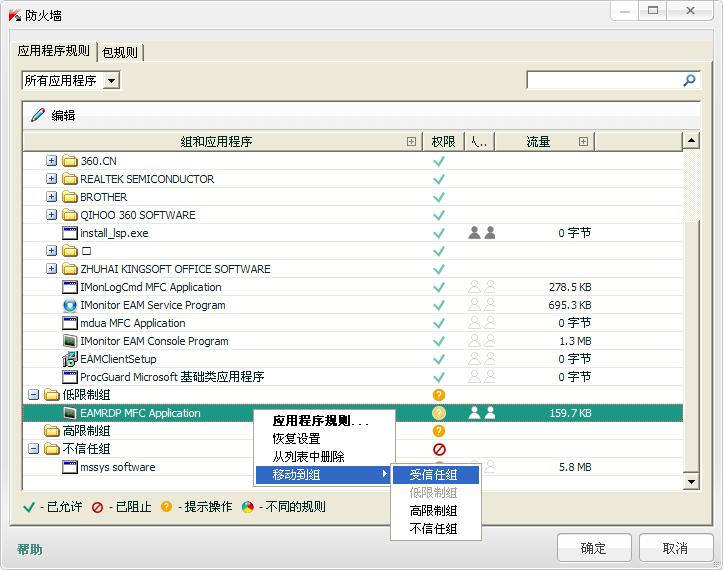The height and width of the screenshot is (570, 723).
Task: Open the 所有应用程序 filter dropdown
Action: coord(111,81)
